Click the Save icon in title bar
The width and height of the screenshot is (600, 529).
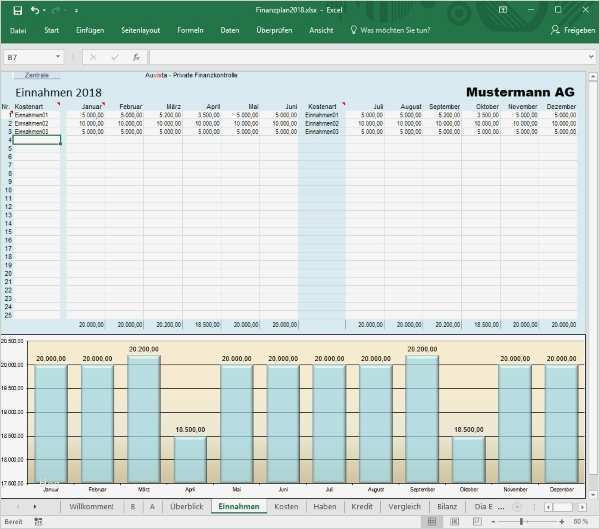point(18,9)
